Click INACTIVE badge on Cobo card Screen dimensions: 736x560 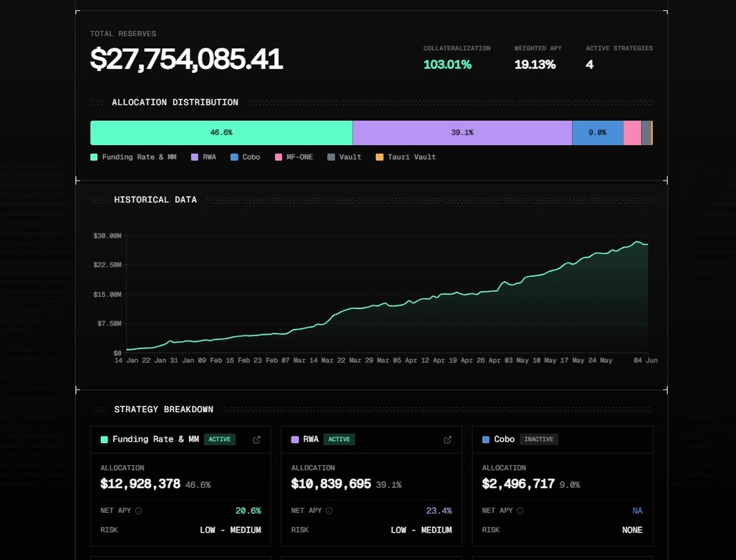pos(539,439)
